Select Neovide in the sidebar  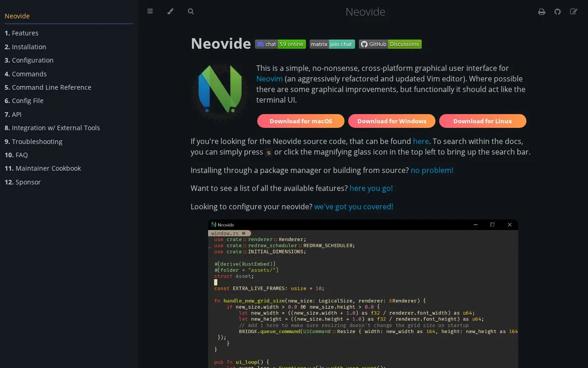pos(17,16)
